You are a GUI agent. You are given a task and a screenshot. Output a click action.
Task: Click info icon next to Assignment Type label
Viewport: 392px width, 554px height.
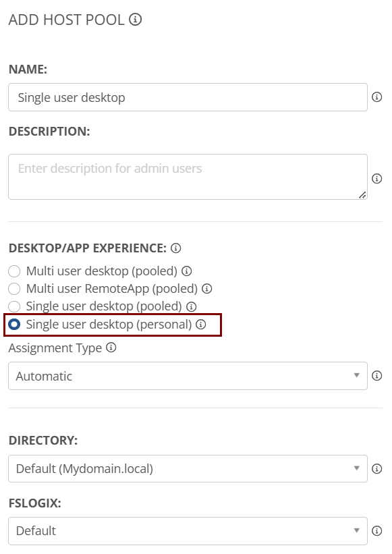click(111, 348)
